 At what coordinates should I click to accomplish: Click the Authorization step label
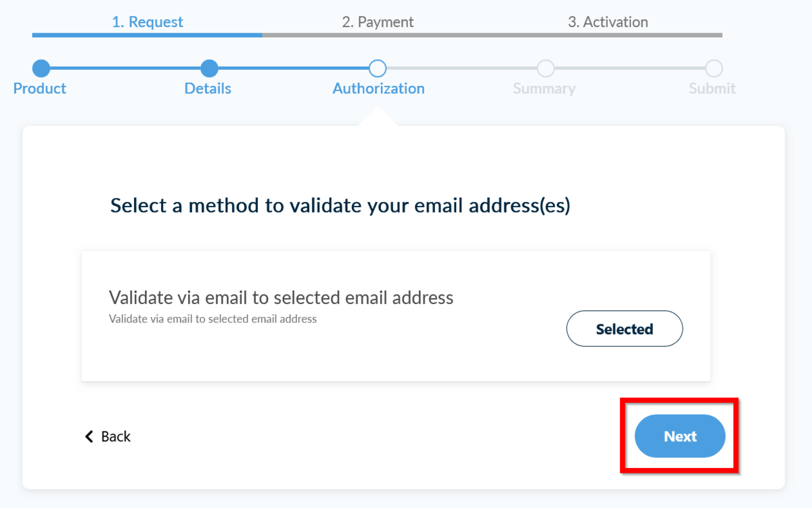pos(378,89)
